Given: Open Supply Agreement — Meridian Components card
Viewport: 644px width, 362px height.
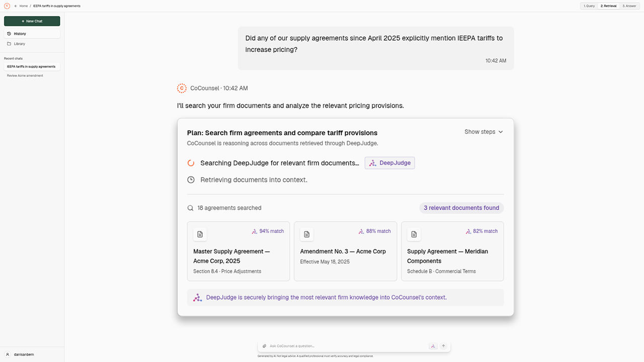Looking at the screenshot, I should (452, 251).
